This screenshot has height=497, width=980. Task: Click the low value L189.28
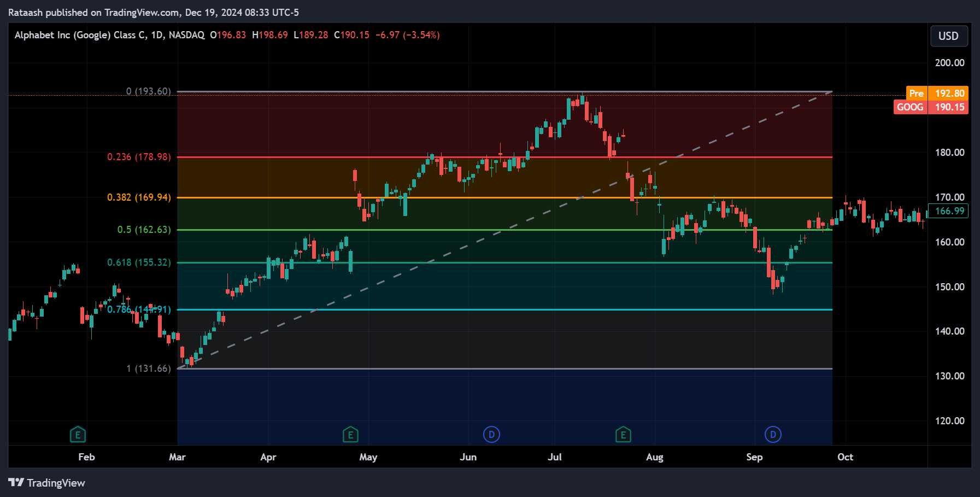[x=311, y=35]
